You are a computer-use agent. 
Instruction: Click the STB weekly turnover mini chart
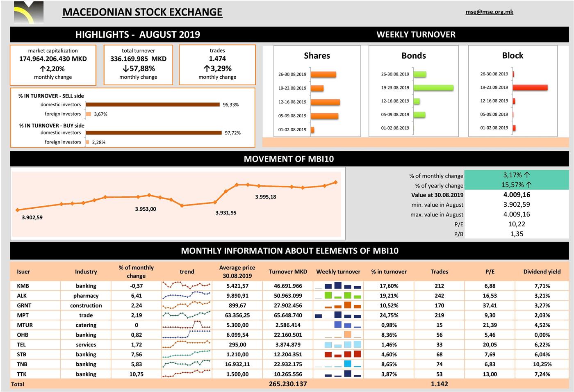tap(338, 354)
